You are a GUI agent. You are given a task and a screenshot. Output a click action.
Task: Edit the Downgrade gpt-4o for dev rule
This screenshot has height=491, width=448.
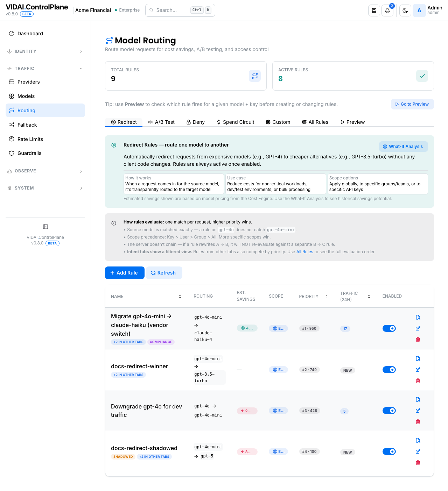coord(418,411)
